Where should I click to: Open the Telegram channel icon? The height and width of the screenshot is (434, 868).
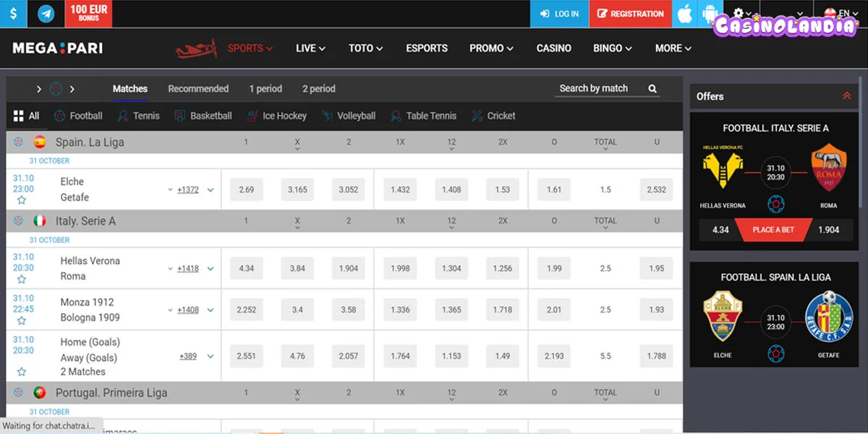tap(46, 14)
